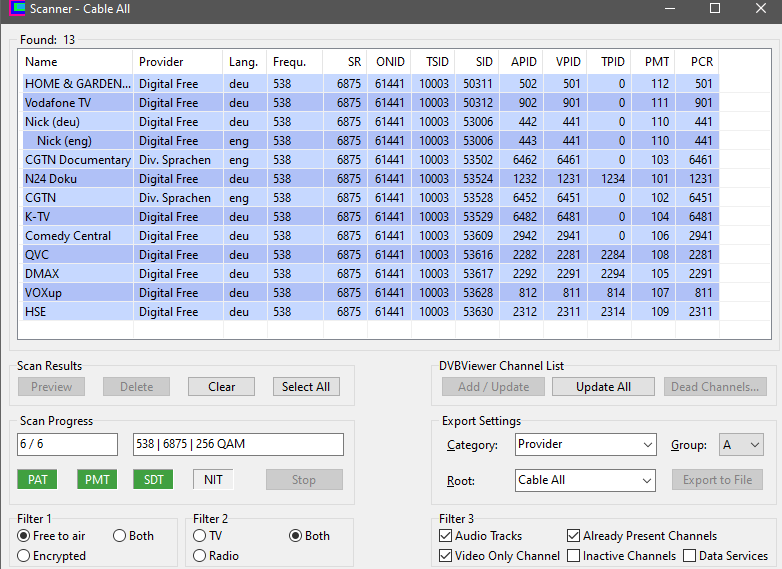Select the CGTN Documentary channel row
This screenshot has width=782, height=569.
(371, 160)
